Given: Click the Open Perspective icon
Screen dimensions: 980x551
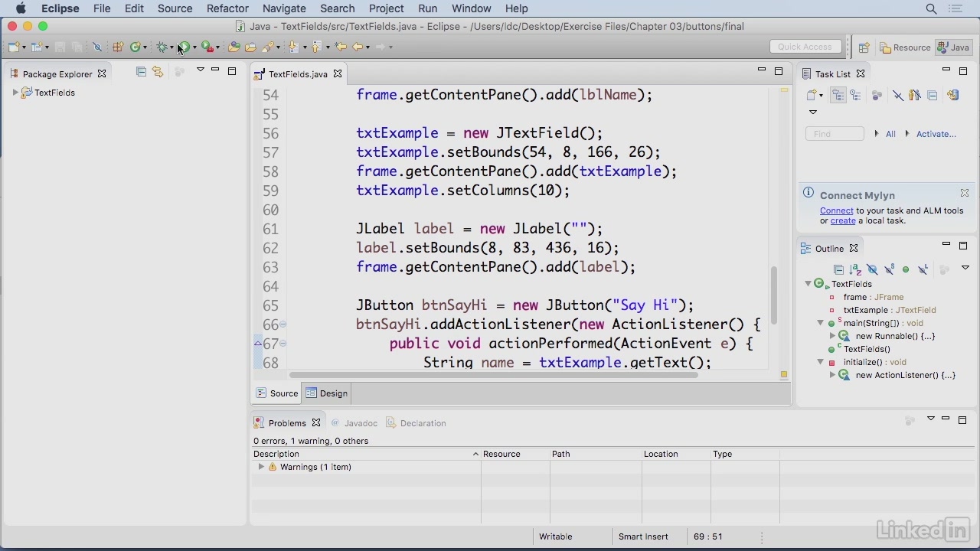Looking at the screenshot, I should (x=864, y=47).
